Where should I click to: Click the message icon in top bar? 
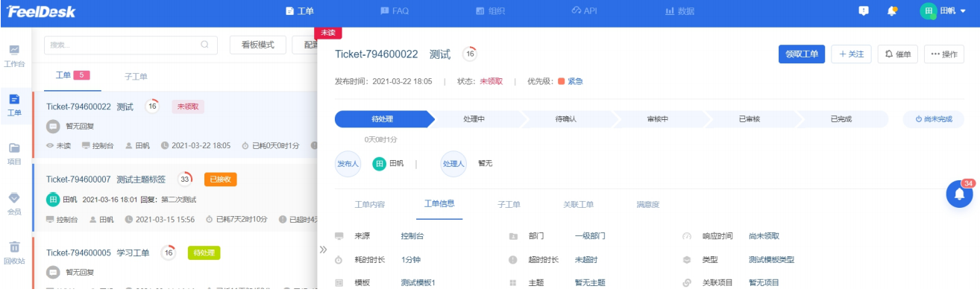tap(864, 11)
